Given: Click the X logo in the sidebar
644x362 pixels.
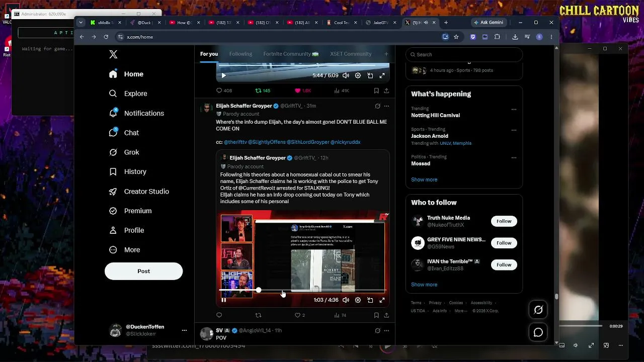Looking at the screenshot, I should point(114,54).
